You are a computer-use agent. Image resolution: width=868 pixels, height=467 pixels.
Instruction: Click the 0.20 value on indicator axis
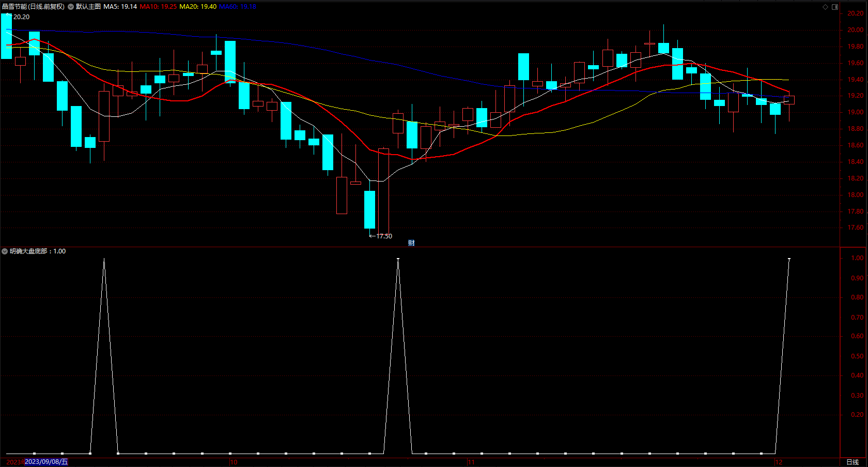[857, 415]
